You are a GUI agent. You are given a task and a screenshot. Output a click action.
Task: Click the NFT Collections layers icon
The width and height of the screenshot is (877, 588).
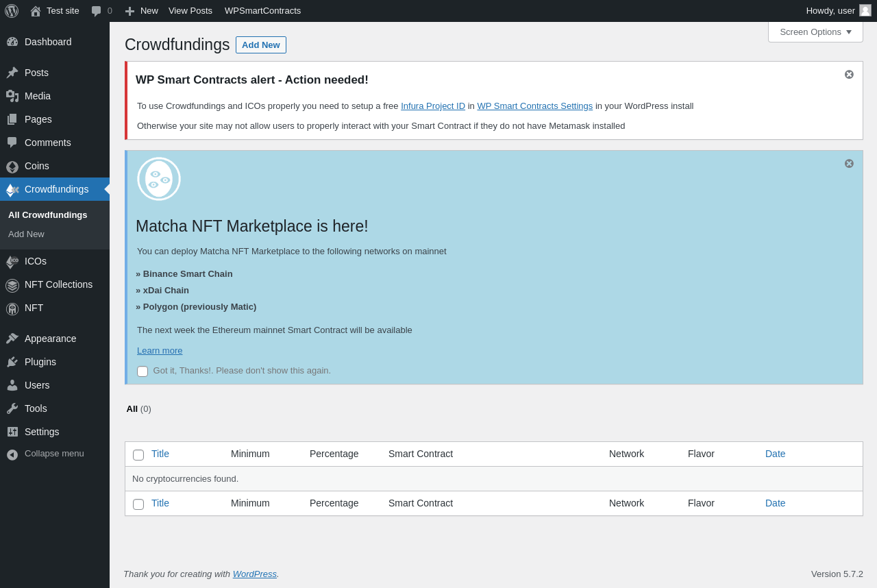[x=12, y=285]
